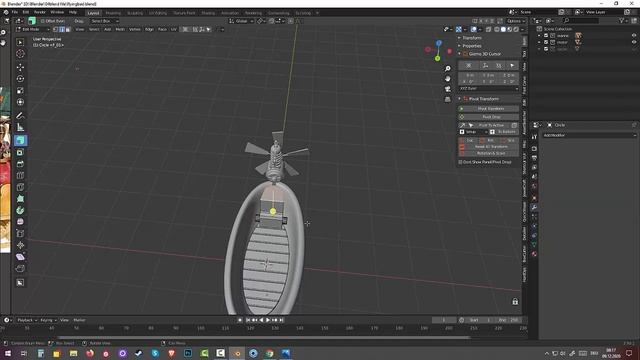
Task: Enable face select mode
Action: coord(68,29)
